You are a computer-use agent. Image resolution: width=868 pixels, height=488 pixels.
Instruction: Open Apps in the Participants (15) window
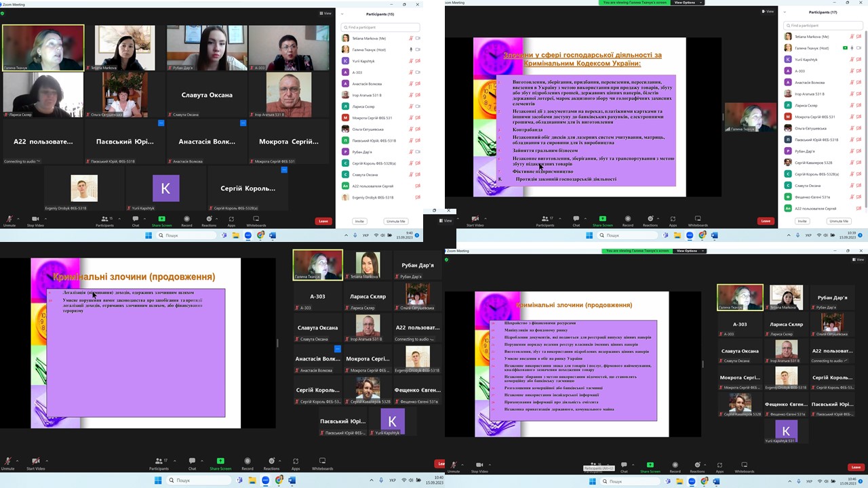[231, 221]
